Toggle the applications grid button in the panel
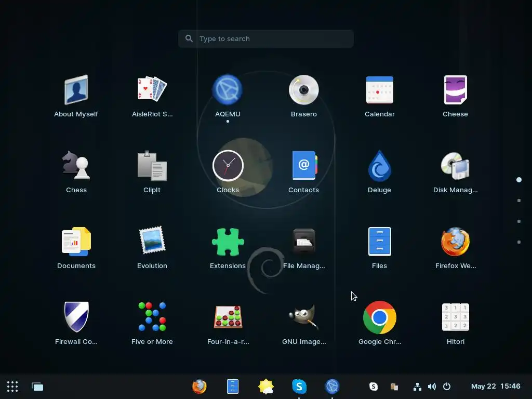This screenshot has height=399, width=532. [x=12, y=387]
